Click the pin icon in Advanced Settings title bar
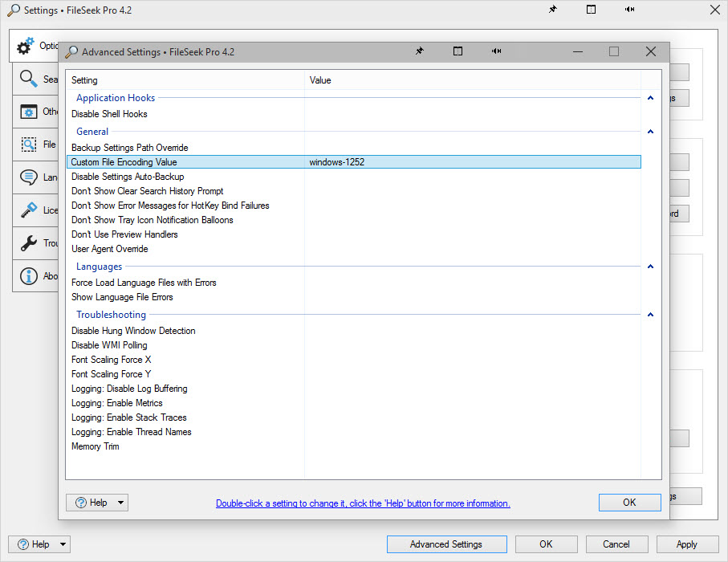728x562 pixels. coord(419,51)
